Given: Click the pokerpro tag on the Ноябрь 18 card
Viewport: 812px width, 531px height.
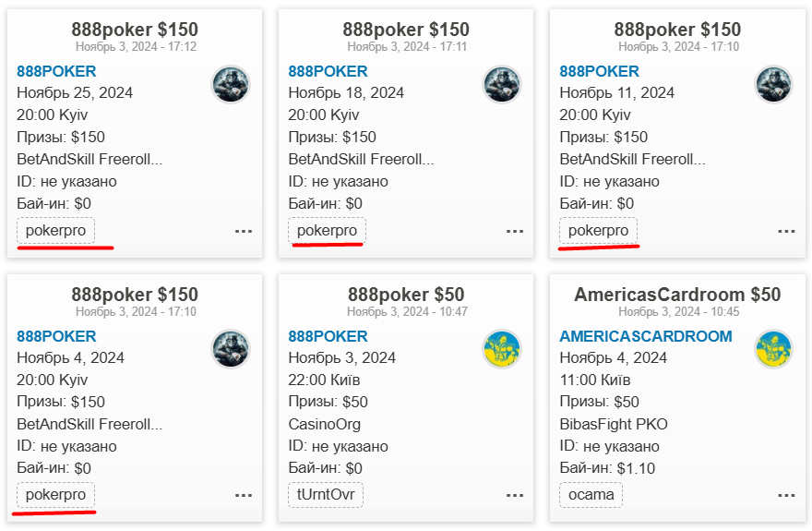Looking at the screenshot, I should 327,231.
